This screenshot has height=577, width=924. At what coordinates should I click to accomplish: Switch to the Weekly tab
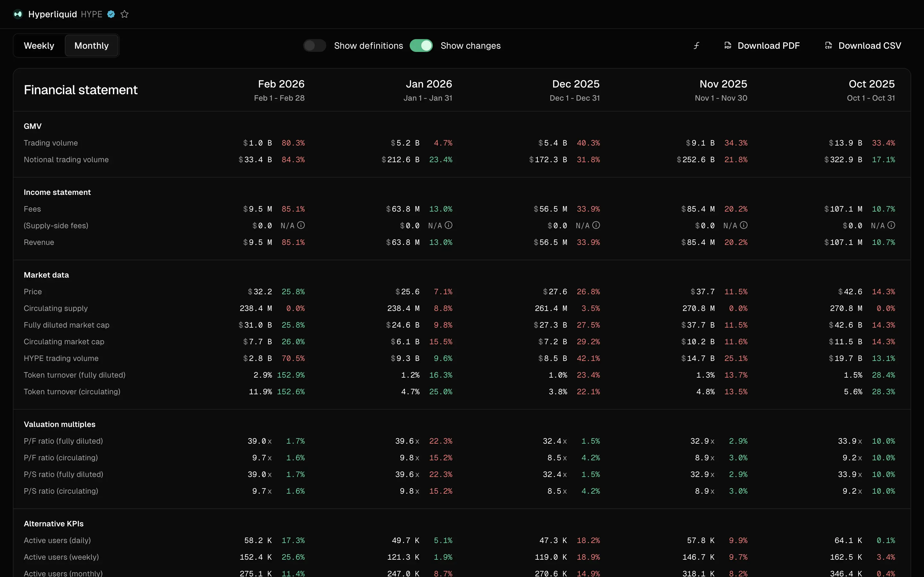(39, 46)
